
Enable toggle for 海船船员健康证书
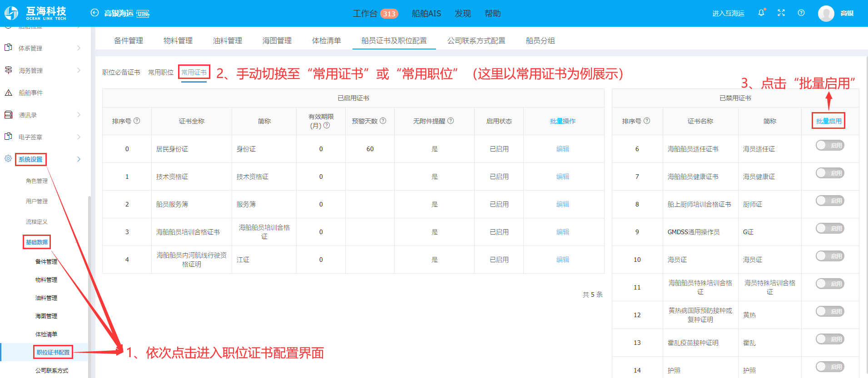click(x=830, y=173)
